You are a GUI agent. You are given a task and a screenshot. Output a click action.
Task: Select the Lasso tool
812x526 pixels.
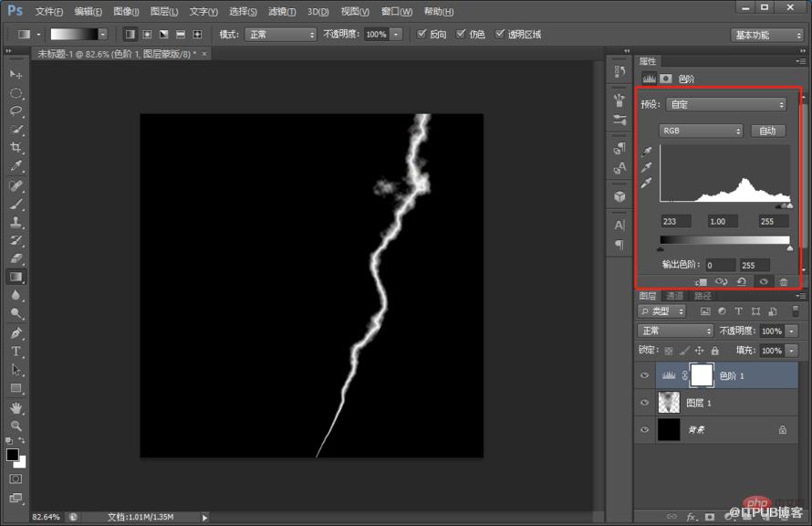click(16, 110)
